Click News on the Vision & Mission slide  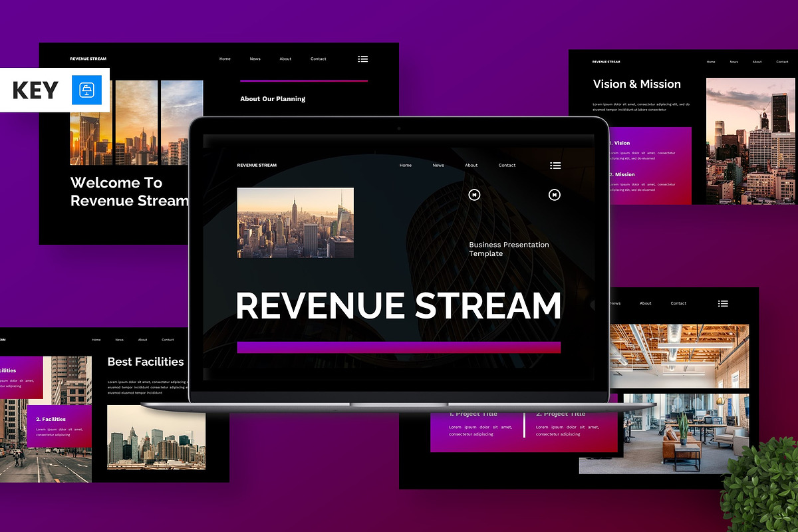pyautogui.click(x=733, y=62)
